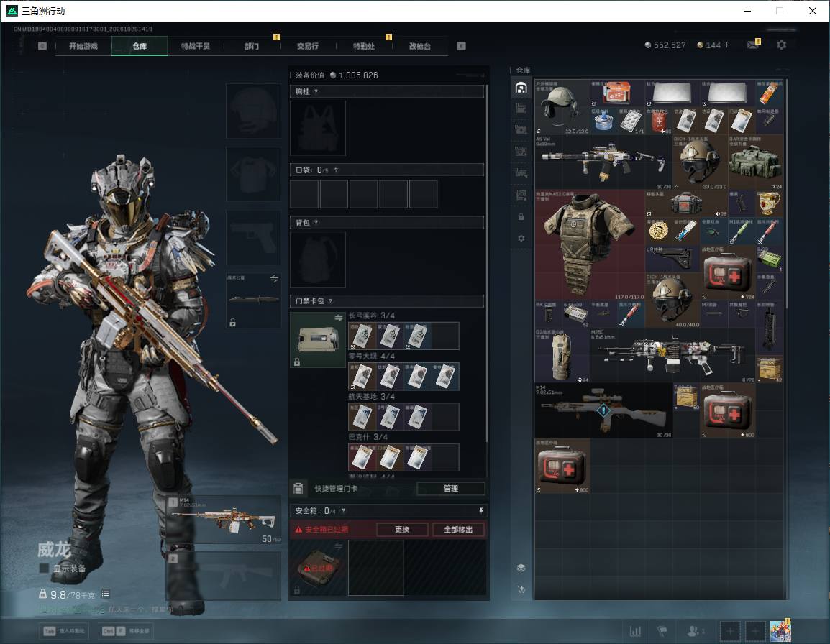
Task: Select the M14 rifle in weapon slot 1
Action: [224, 520]
